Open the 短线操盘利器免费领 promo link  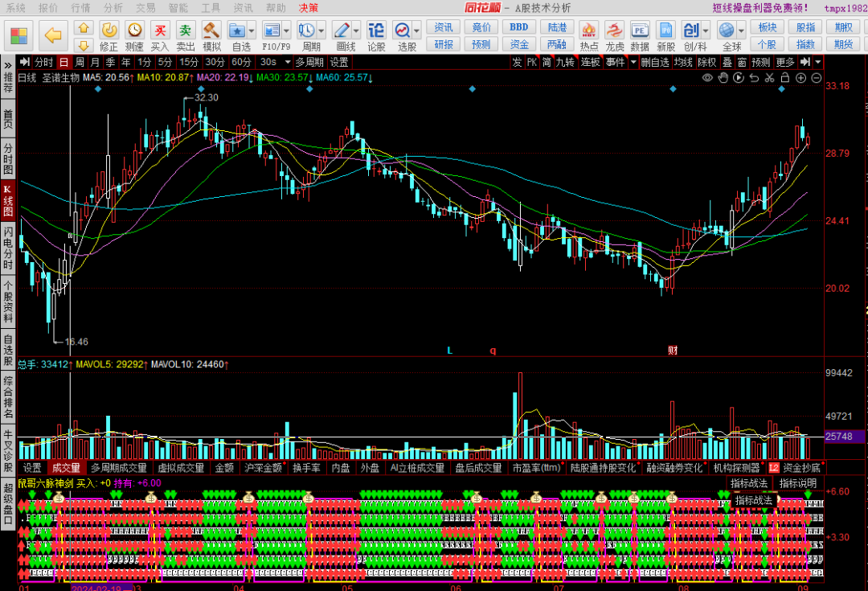(x=760, y=8)
